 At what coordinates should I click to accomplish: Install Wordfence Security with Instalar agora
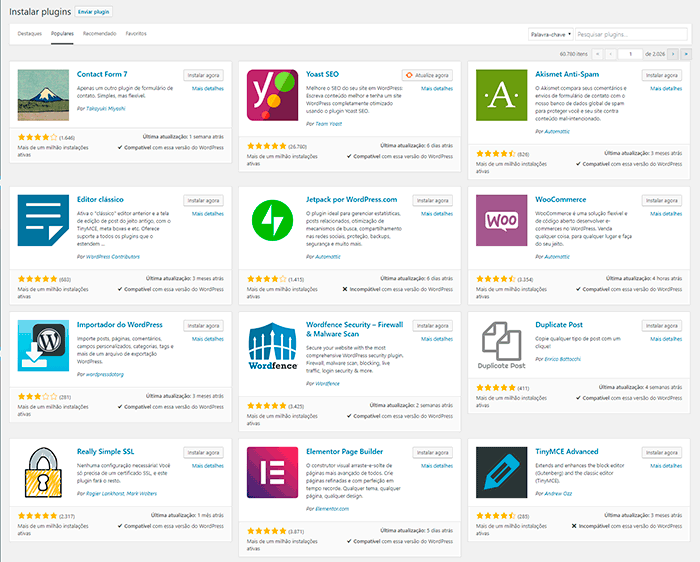click(x=433, y=326)
